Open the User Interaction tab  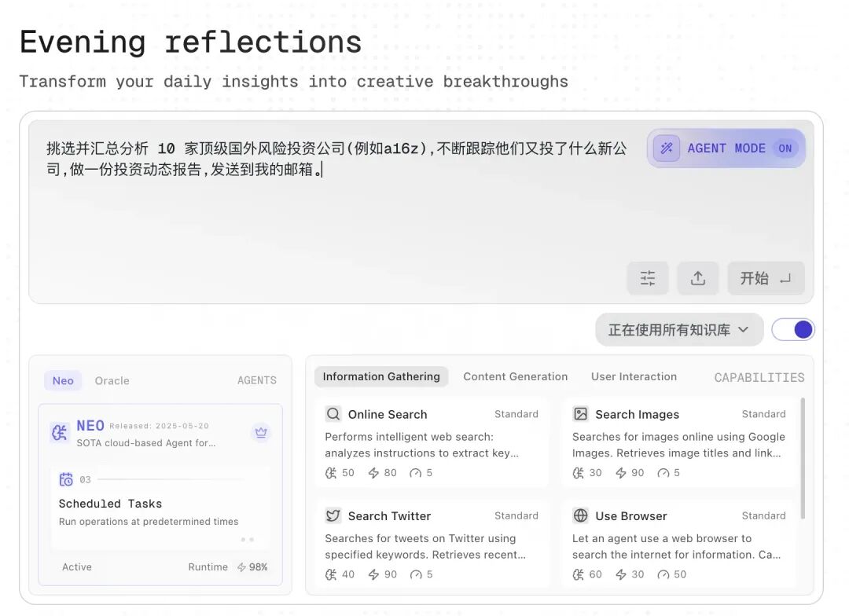point(634,376)
